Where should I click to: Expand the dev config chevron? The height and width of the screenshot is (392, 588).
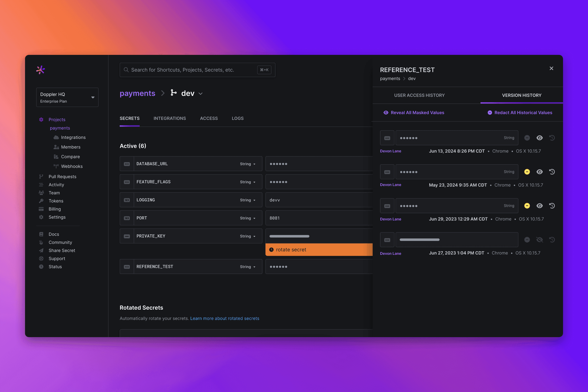(x=200, y=94)
